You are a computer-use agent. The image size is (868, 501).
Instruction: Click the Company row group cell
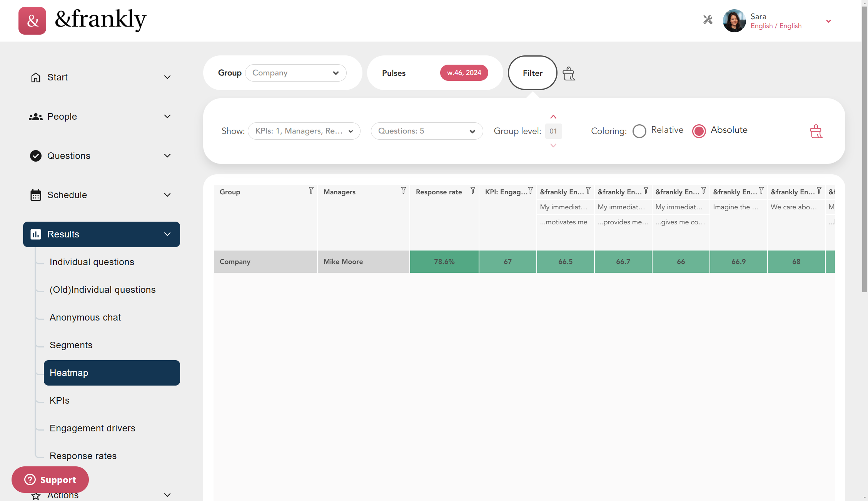[x=265, y=262]
